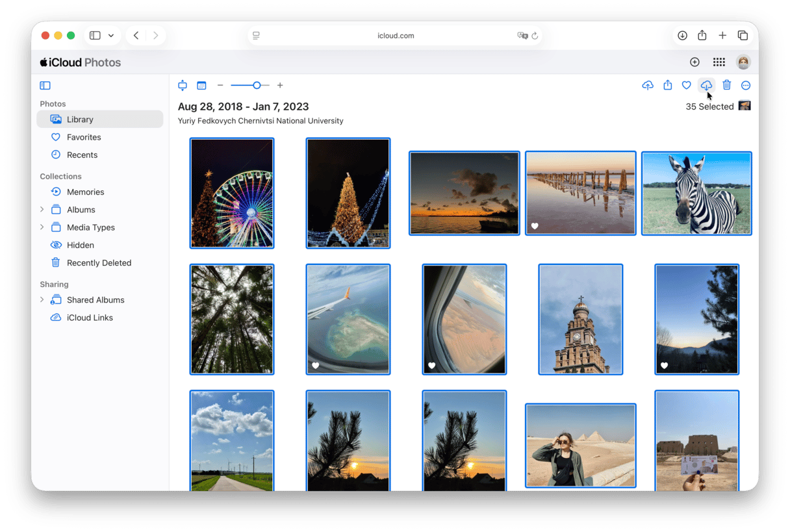Screen dimensions: 790x532
Task: Toggle the favorite heart on the zebra-adjacent pier photo
Action: tap(535, 226)
